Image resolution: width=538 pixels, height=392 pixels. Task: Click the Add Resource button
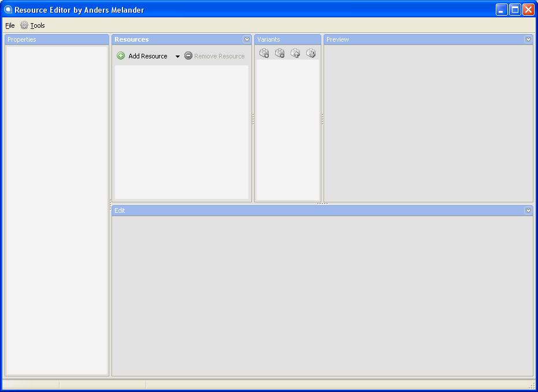click(142, 56)
